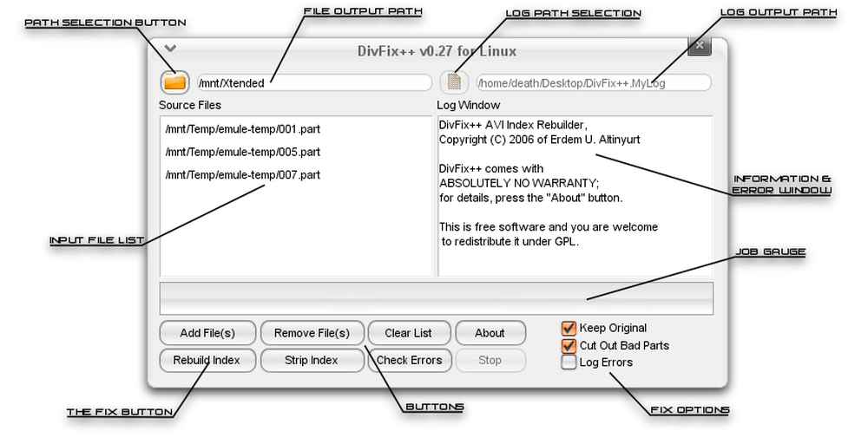Click the ABSOLUTELY NO WARRANTY line in log
The width and height of the screenshot is (868, 444).
(519, 183)
